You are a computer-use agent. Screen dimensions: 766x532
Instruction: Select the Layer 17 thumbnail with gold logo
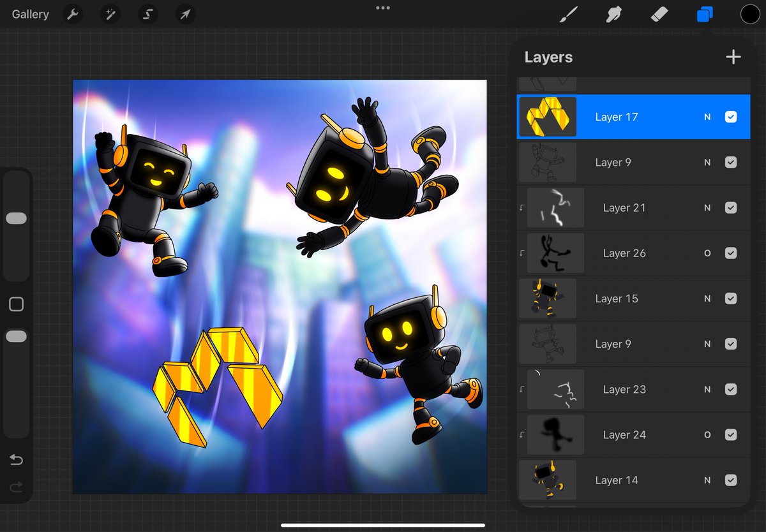[x=548, y=117]
